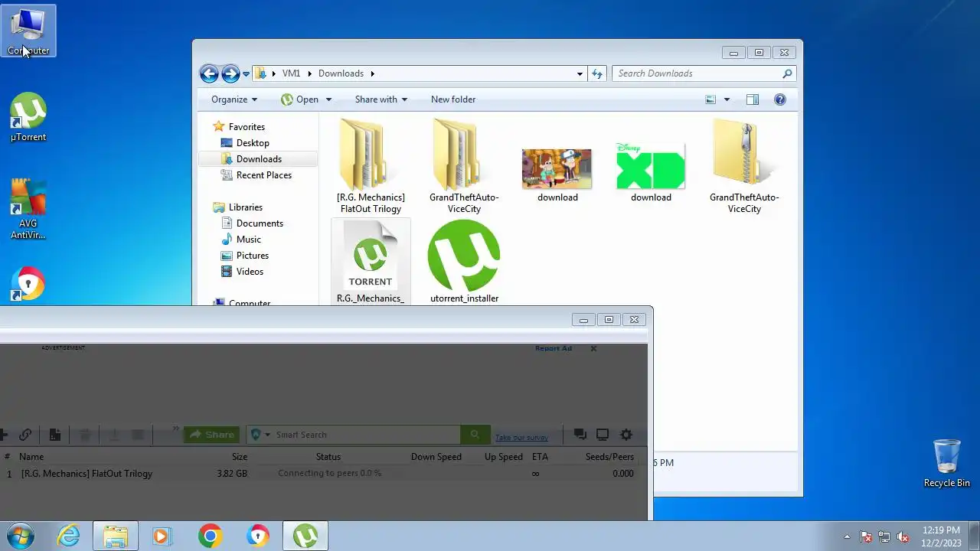Click the change view icon in Explorer
Screen dimensions: 980x551
(x=710, y=99)
